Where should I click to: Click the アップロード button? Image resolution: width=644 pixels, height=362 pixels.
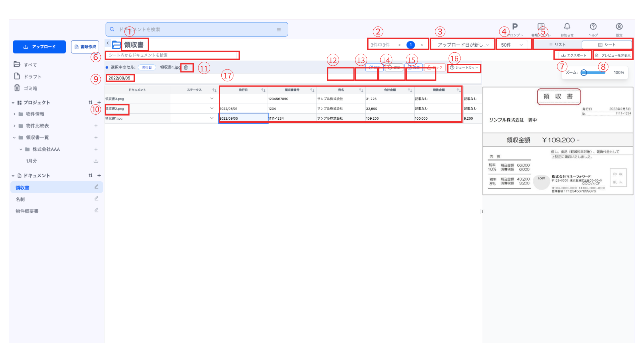click(39, 47)
